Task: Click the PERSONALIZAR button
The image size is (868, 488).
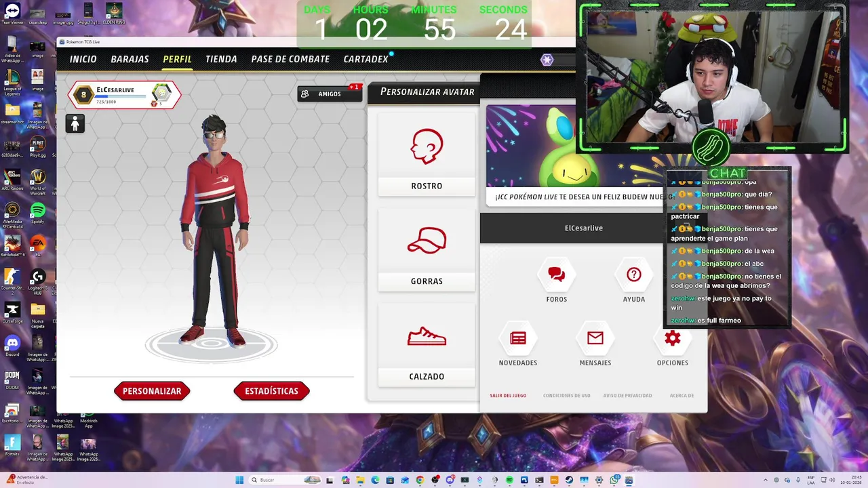Action: 152,391
